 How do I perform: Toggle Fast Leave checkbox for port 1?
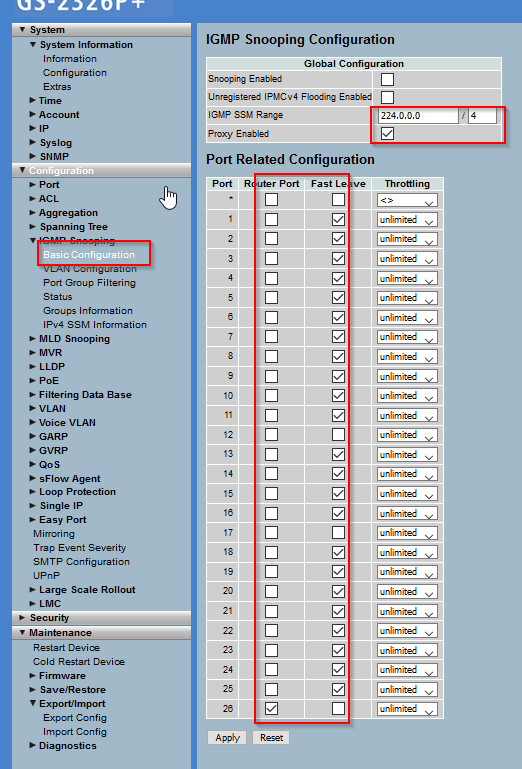[x=338, y=219]
